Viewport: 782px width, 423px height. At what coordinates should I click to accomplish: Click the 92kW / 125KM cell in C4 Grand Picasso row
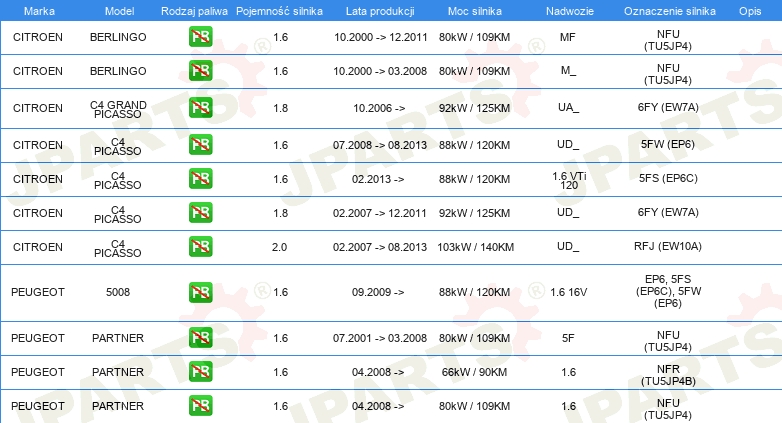[x=474, y=108]
